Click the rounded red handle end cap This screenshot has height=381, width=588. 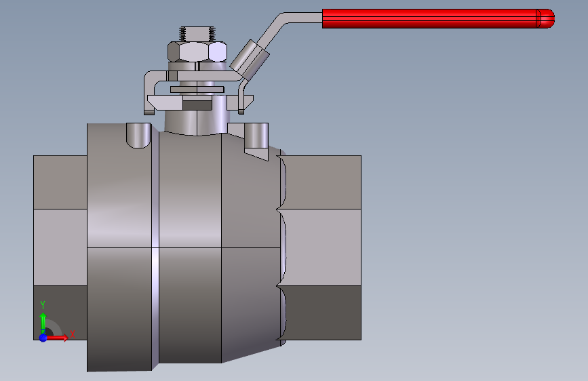[x=546, y=18]
